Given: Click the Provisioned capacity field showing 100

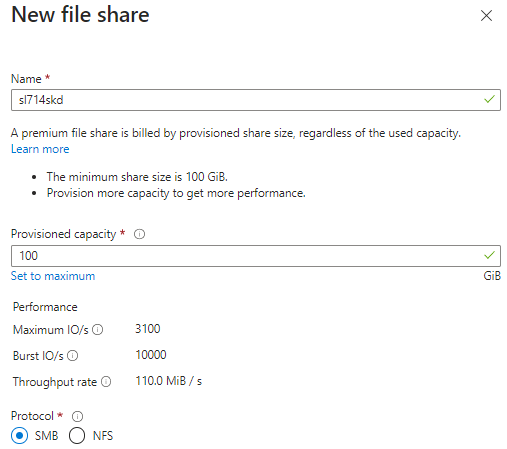Looking at the screenshot, I should (x=256, y=256).
